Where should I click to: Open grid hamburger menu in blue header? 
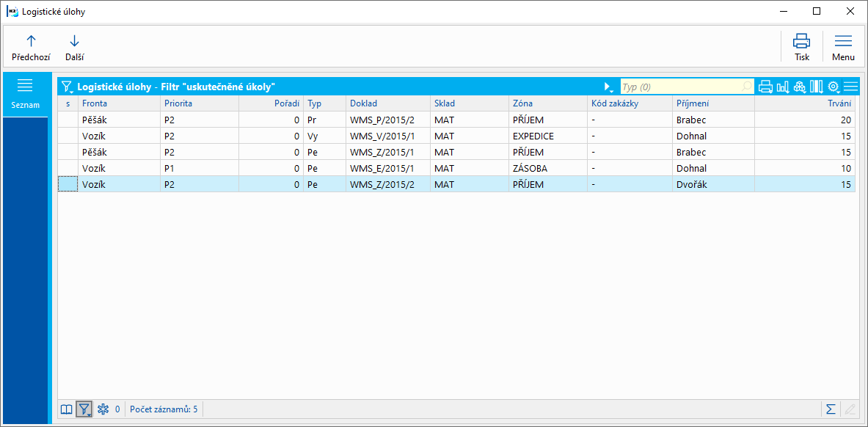[x=851, y=87]
